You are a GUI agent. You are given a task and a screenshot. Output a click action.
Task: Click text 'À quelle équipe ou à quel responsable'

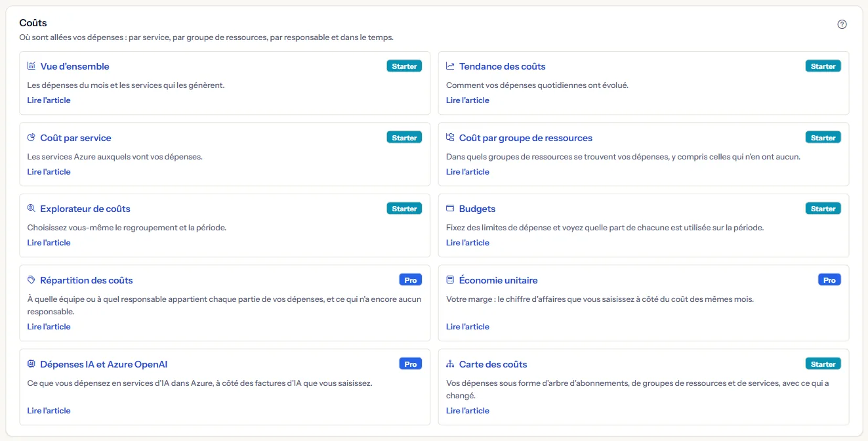click(x=224, y=305)
